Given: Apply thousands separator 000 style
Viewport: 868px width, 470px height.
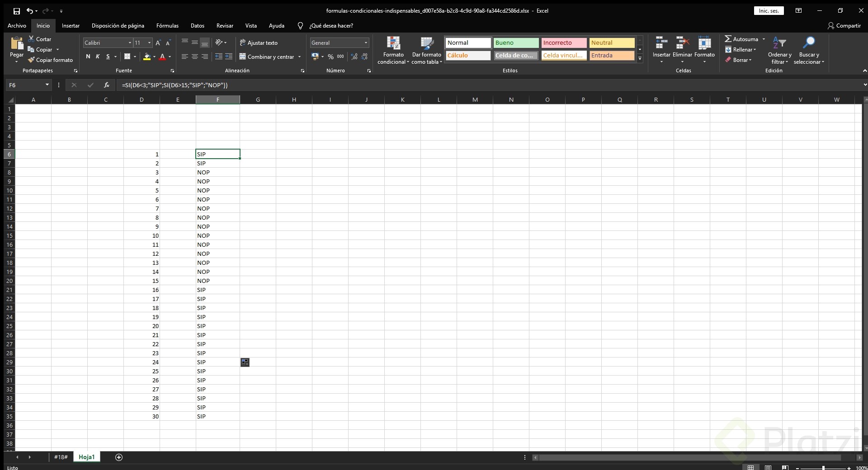Looking at the screenshot, I should [x=340, y=56].
